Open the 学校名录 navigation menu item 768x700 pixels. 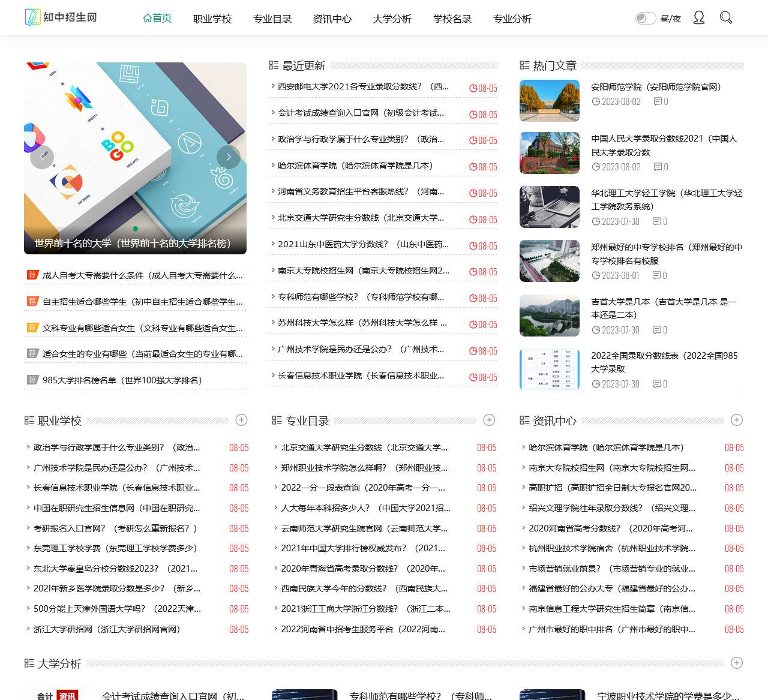click(x=452, y=19)
